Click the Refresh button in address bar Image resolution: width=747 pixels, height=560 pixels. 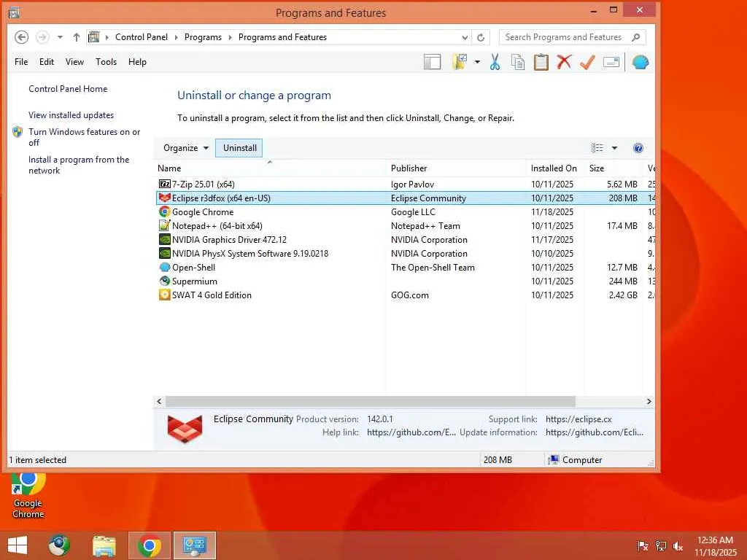click(x=481, y=37)
